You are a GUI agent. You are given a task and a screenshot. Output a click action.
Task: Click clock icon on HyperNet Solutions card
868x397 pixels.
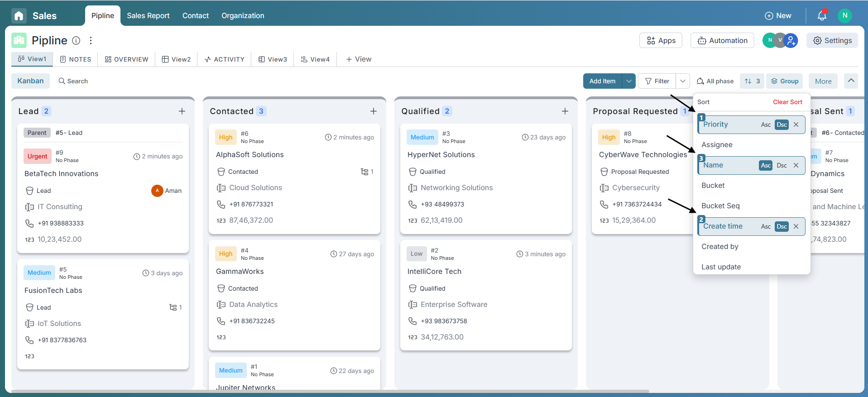click(x=525, y=137)
